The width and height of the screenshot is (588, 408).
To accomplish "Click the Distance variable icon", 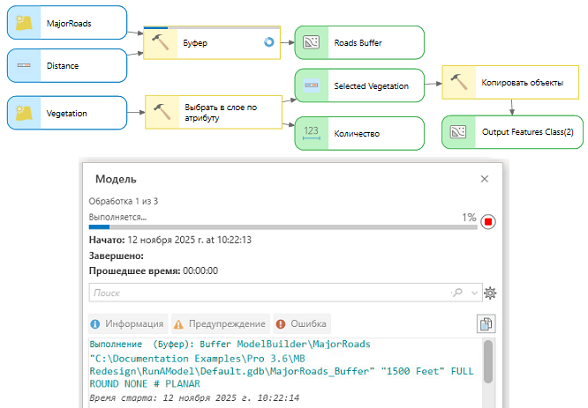I will [24, 65].
